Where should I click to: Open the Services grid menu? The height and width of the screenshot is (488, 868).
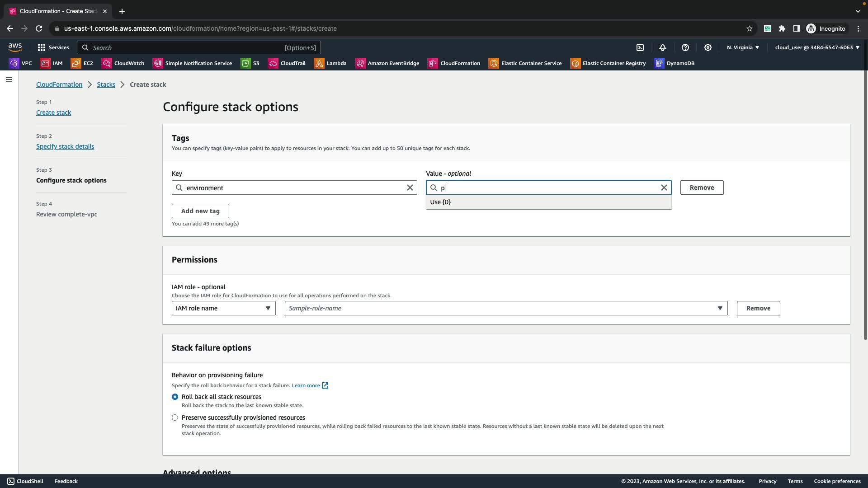click(x=53, y=47)
